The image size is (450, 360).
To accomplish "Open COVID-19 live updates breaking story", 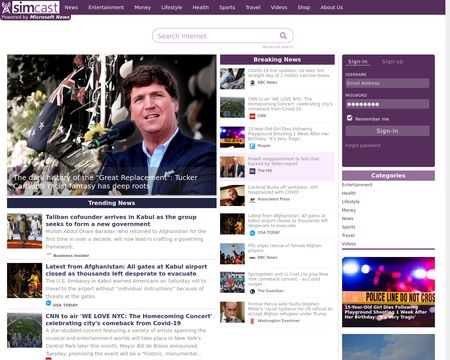I will (x=289, y=73).
